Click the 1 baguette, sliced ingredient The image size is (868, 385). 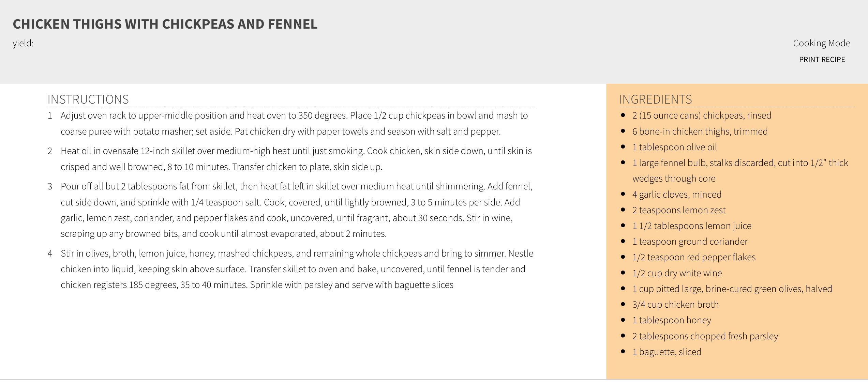[667, 352]
